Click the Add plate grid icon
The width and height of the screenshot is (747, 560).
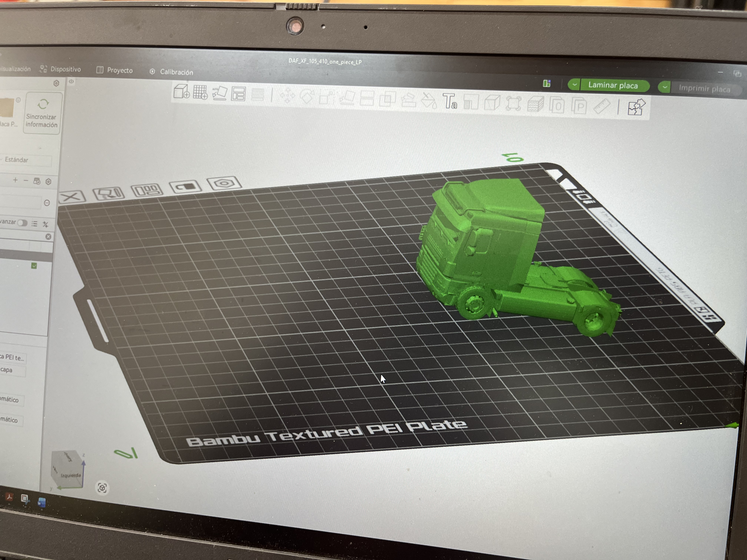coord(200,92)
